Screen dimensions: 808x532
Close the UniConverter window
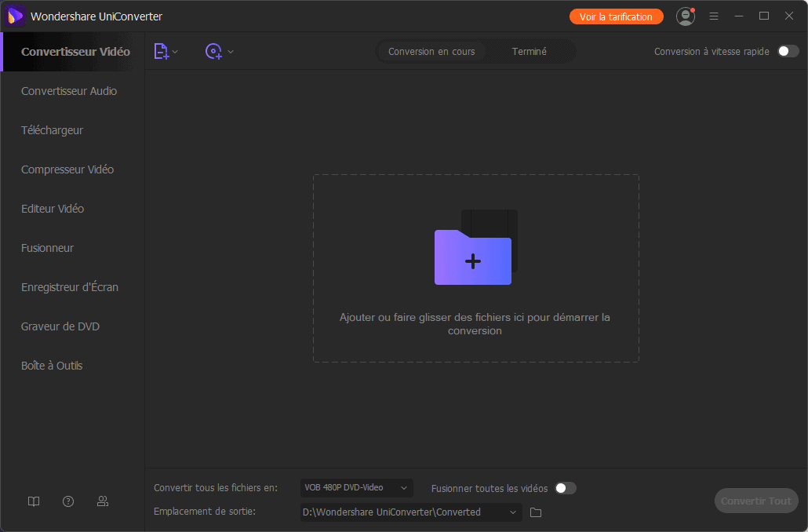[x=789, y=16]
